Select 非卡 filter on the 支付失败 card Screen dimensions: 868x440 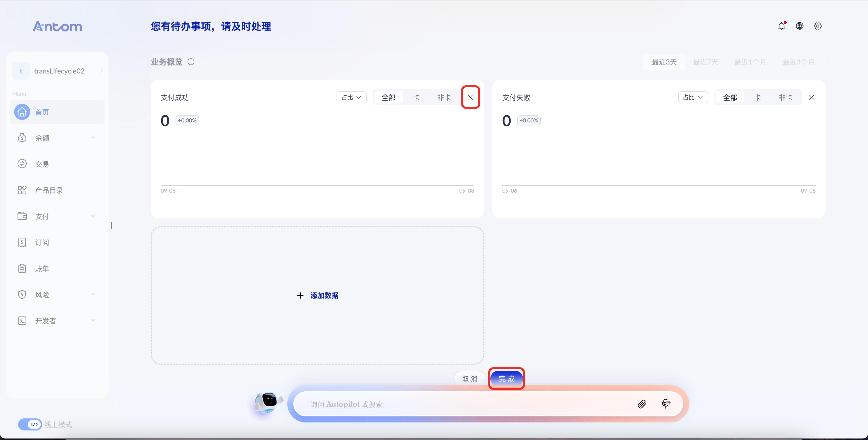785,98
